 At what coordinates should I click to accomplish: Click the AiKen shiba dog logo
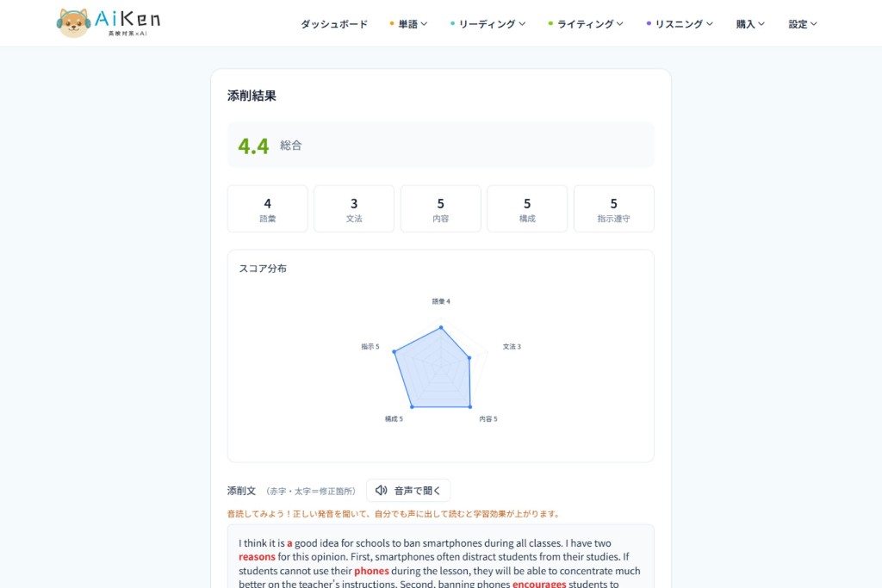point(108,22)
